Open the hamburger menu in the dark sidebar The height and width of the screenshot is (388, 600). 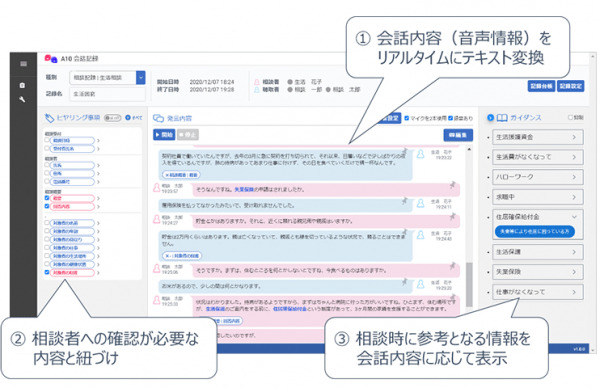point(24,64)
